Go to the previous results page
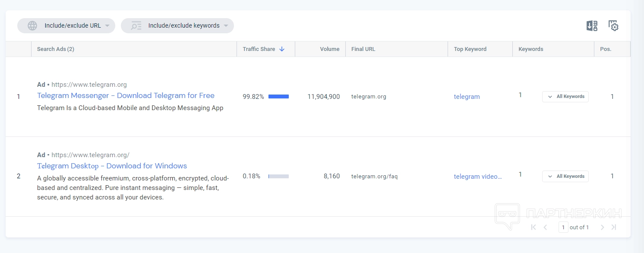The height and width of the screenshot is (253, 644). click(546, 227)
